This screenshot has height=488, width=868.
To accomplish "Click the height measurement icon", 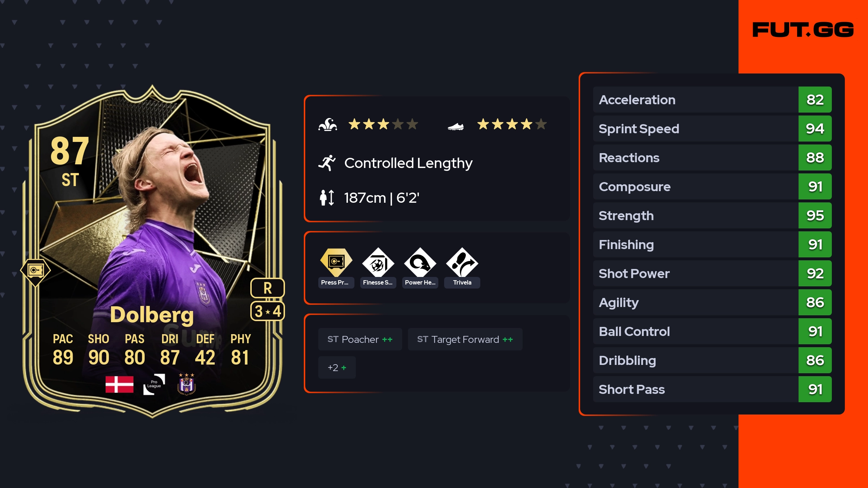I will (327, 198).
